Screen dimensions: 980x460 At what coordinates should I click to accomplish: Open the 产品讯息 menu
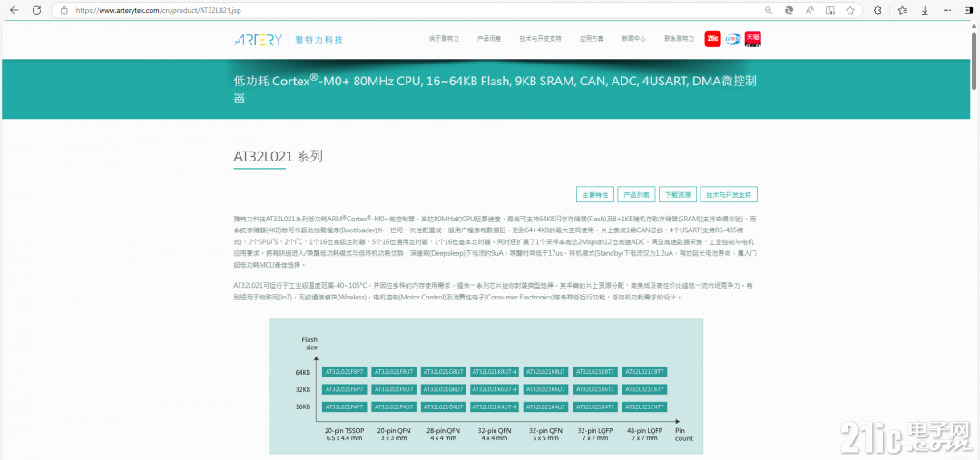489,39
